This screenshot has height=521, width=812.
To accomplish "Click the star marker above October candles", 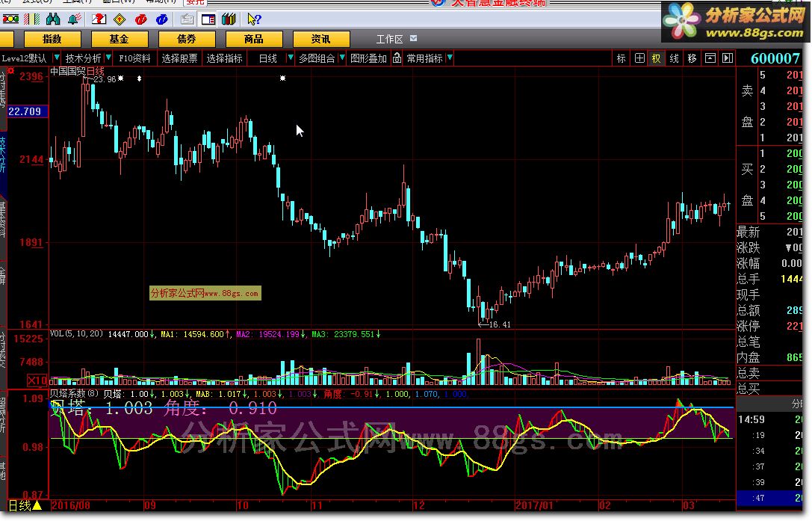I will (x=283, y=78).
